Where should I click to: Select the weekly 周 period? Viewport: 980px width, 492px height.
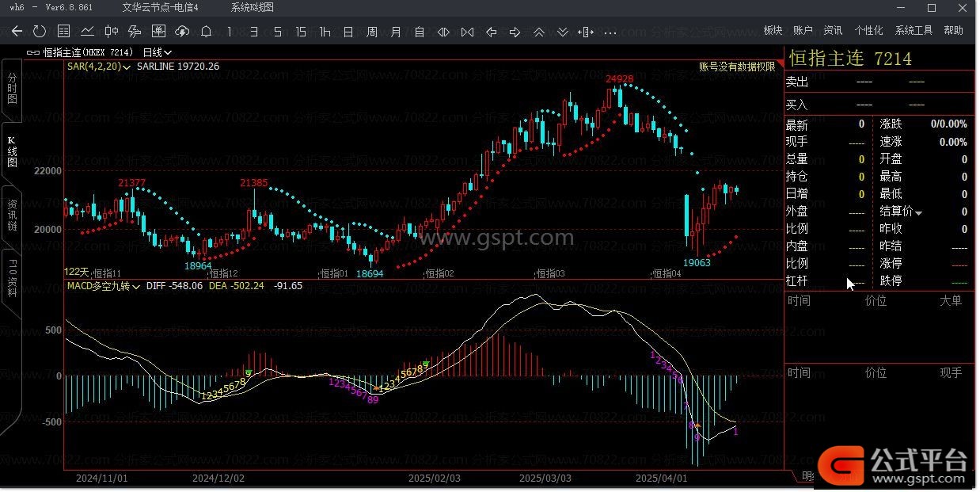pos(372,32)
